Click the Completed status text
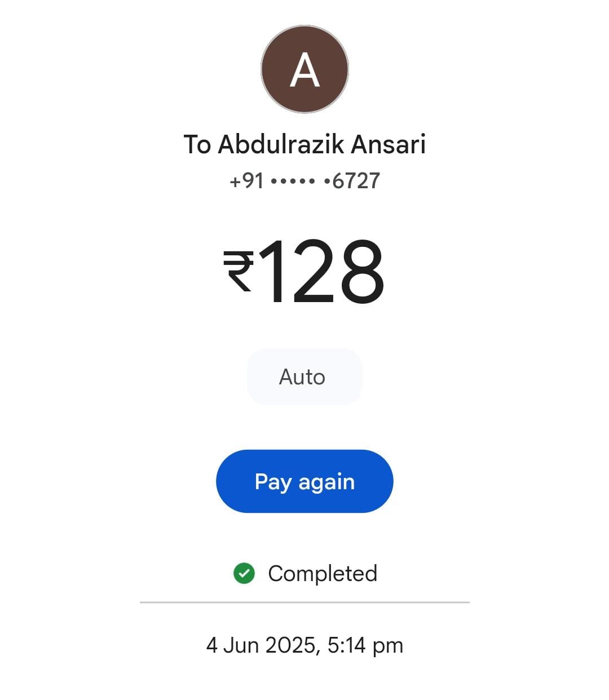The width and height of the screenshot is (609, 700). pyautogui.click(x=323, y=574)
